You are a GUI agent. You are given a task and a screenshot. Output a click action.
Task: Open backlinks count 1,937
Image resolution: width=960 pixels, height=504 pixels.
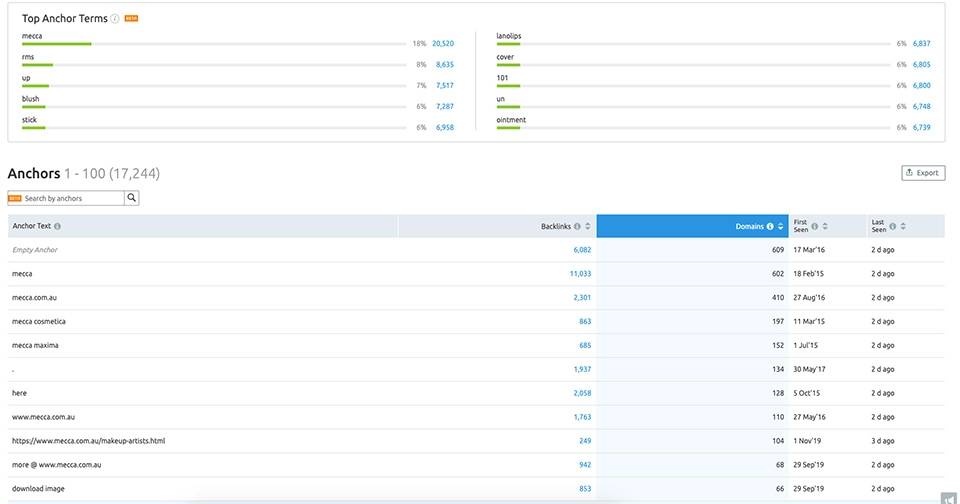(x=582, y=369)
